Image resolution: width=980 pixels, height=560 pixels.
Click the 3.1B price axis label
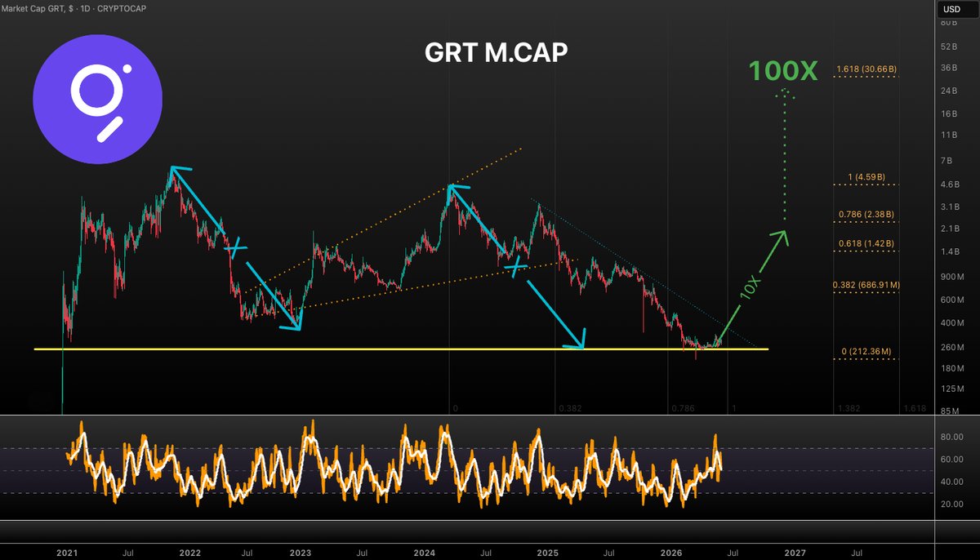(951, 207)
